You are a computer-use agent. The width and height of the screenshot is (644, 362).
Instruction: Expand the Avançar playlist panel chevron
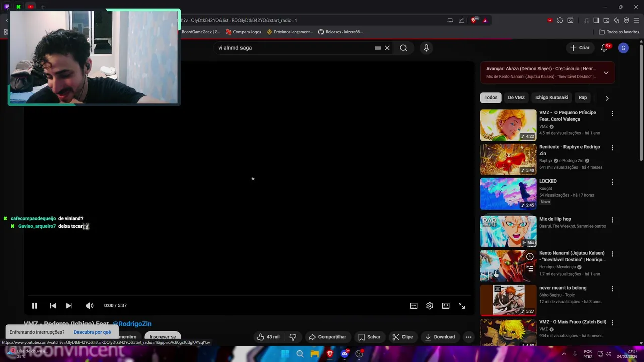point(606,73)
